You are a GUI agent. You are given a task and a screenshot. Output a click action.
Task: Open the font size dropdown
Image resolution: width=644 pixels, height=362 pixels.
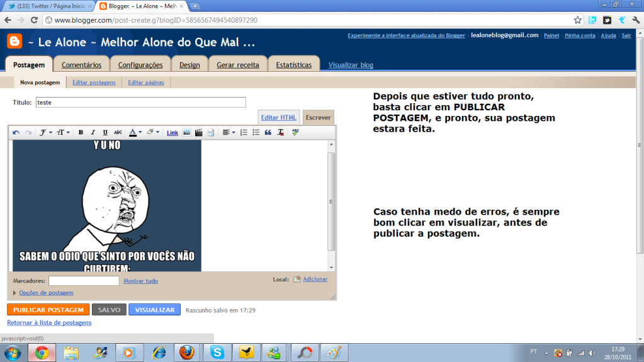(64, 133)
